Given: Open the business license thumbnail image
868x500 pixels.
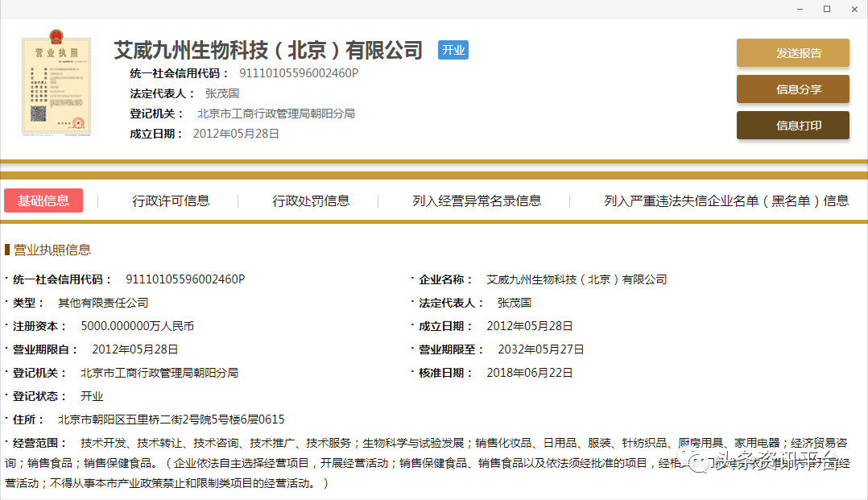Looking at the screenshot, I should (x=56, y=84).
